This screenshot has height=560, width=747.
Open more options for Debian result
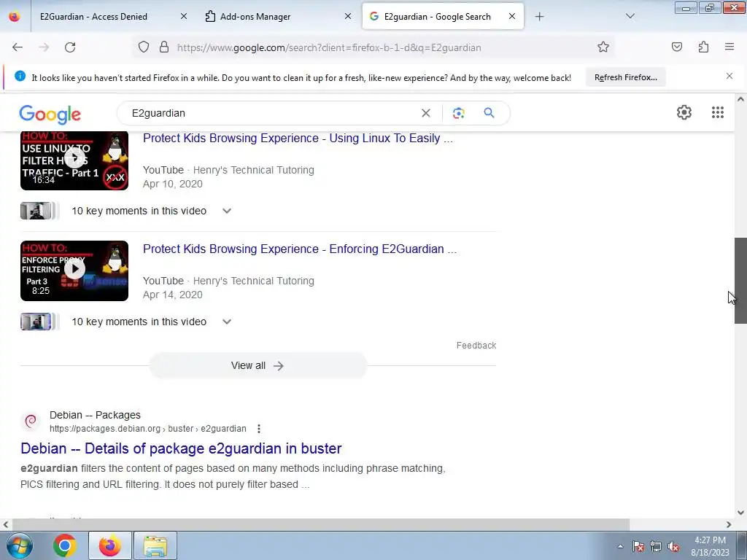(259, 429)
